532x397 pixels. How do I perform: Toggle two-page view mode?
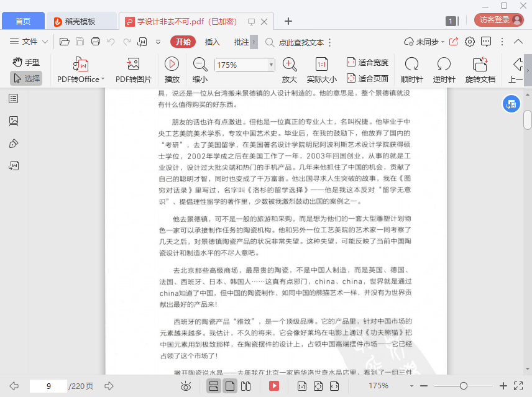coord(245,386)
